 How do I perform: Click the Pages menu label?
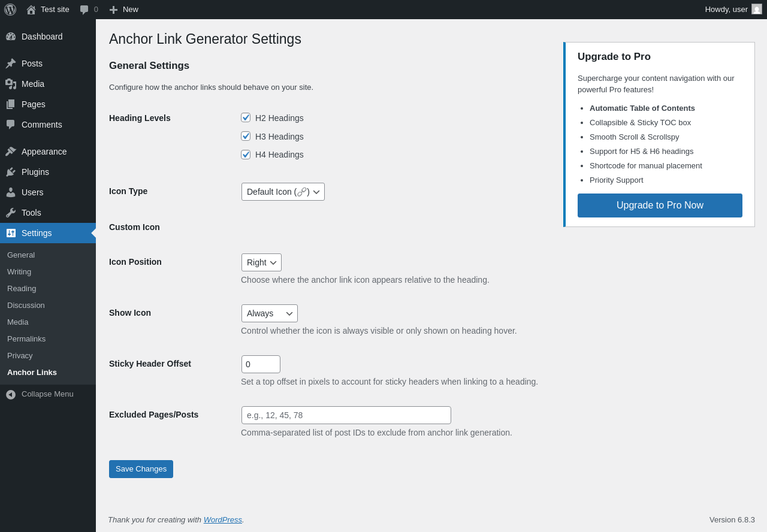[34, 104]
